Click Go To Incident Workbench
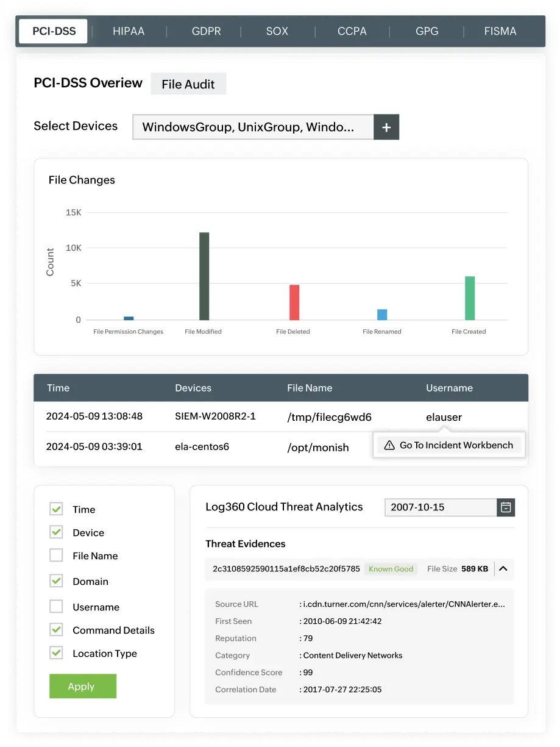Viewport: 560px width, 747px height. [455, 445]
